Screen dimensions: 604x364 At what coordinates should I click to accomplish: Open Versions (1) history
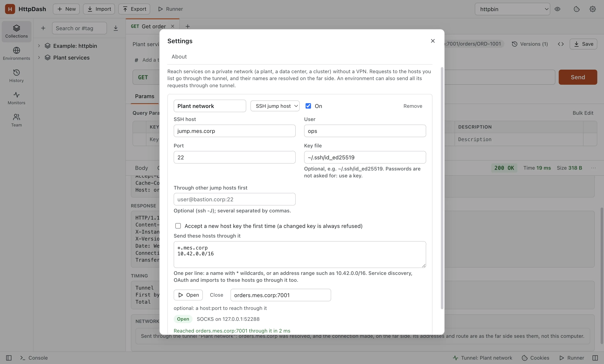tap(530, 44)
